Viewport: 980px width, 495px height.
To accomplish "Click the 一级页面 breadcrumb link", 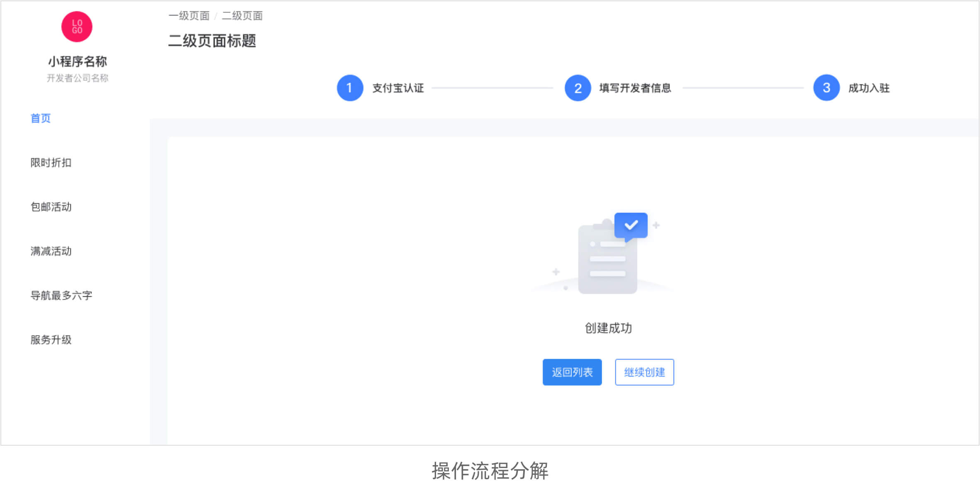I will point(189,16).
